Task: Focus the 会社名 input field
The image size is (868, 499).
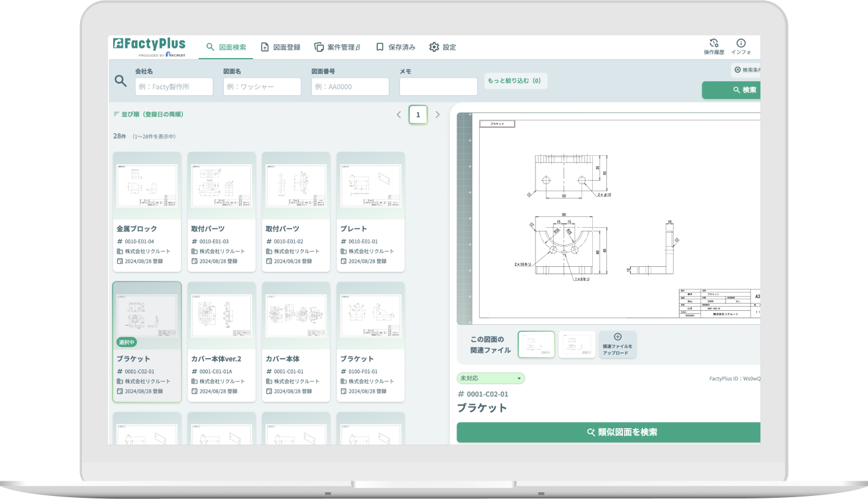Action: pos(174,87)
